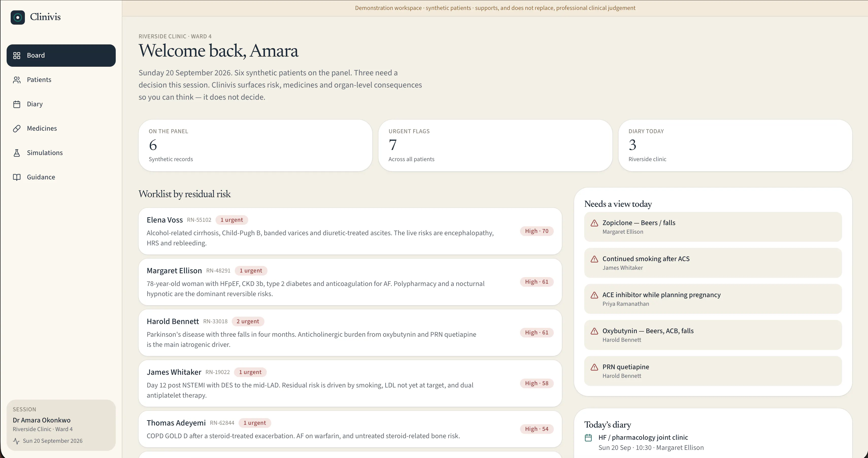868x458 pixels.
Task: Click the warning icon beside PRN quetiapine alert
Action: [x=594, y=367]
